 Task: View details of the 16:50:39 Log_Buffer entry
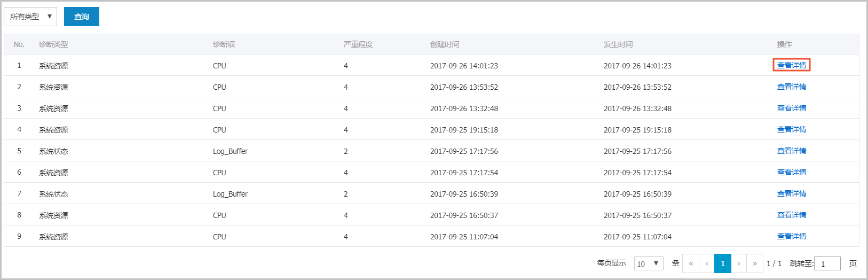coord(792,193)
